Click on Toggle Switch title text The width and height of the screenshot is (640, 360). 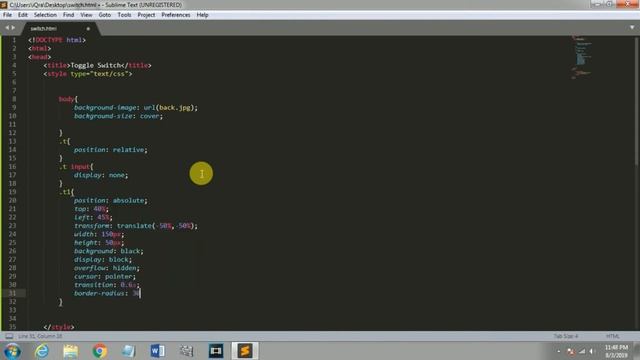click(x=96, y=65)
